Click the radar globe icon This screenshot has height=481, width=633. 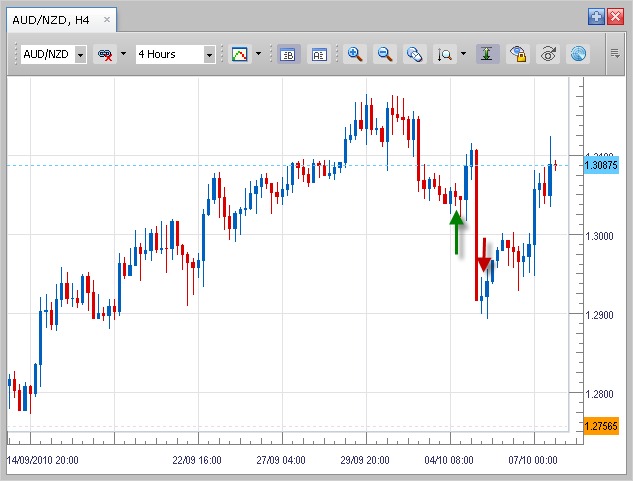pos(578,54)
